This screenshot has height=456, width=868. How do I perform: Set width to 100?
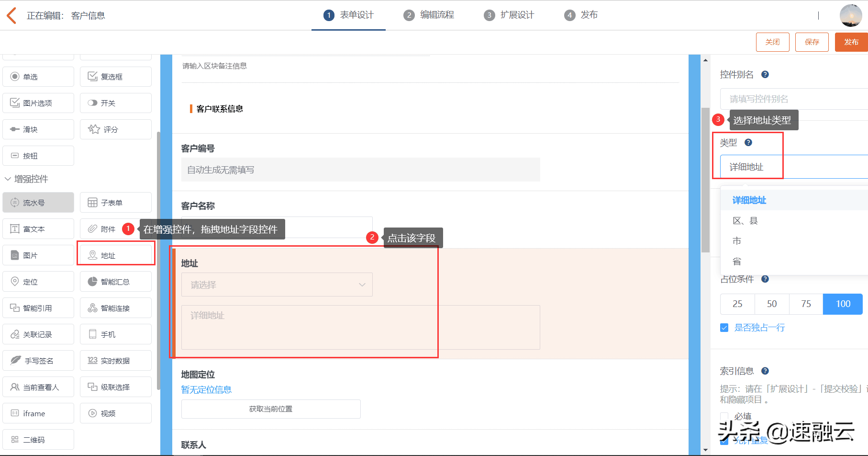[x=843, y=304]
